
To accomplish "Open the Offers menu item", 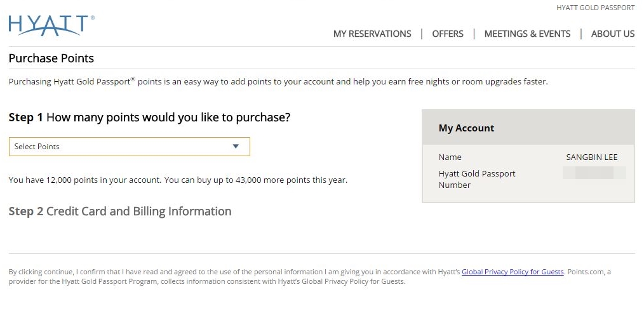I will click(448, 34).
